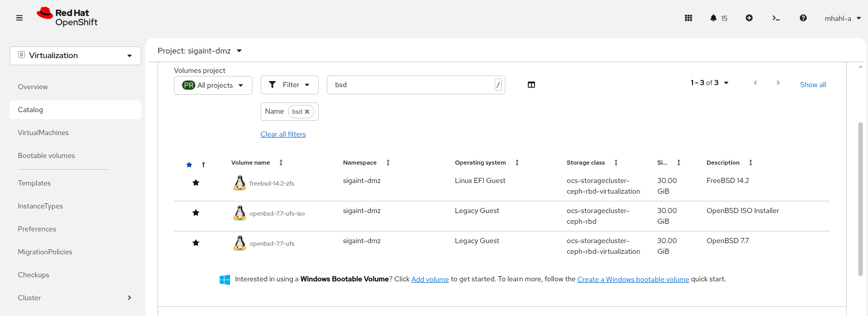Toggle favorite star for openbsd-7.7-ufs-iso

196,213
